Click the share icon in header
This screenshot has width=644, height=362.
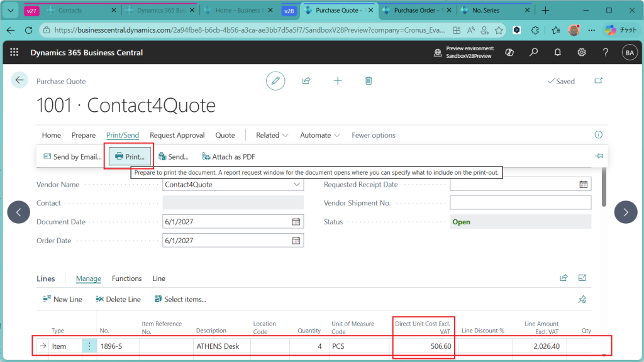306,80
